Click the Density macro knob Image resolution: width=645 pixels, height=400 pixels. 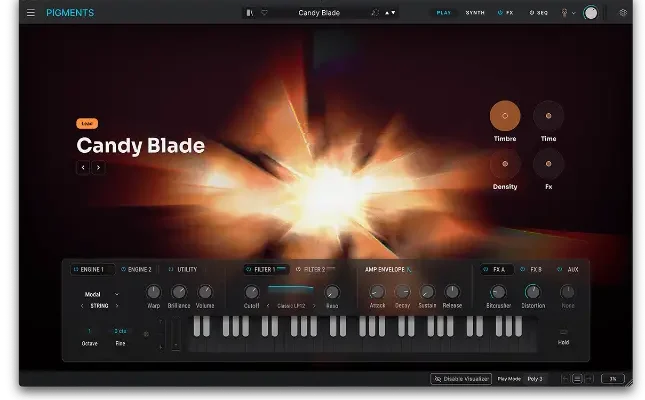505,163
